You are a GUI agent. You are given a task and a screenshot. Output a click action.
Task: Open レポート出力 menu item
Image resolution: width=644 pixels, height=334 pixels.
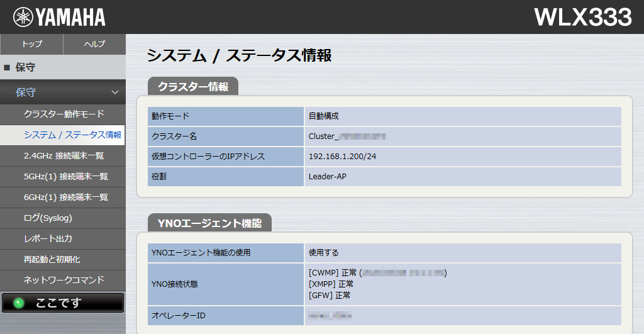(x=63, y=238)
